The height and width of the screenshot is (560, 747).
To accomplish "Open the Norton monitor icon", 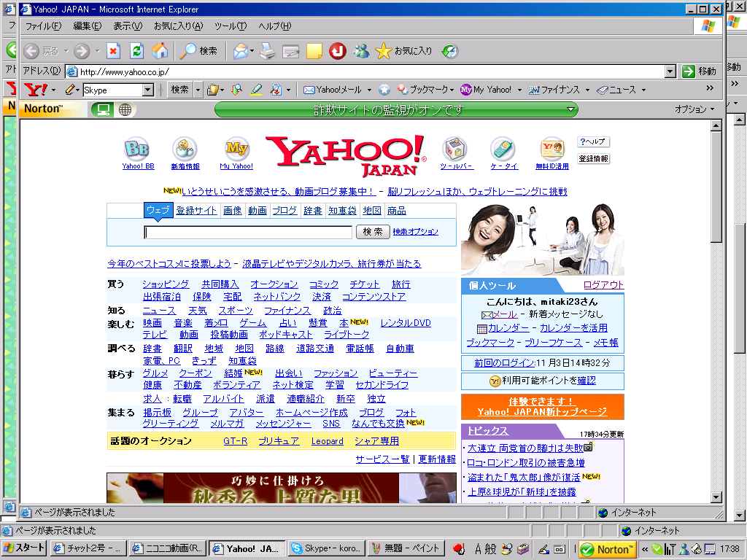I will click(x=102, y=109).
